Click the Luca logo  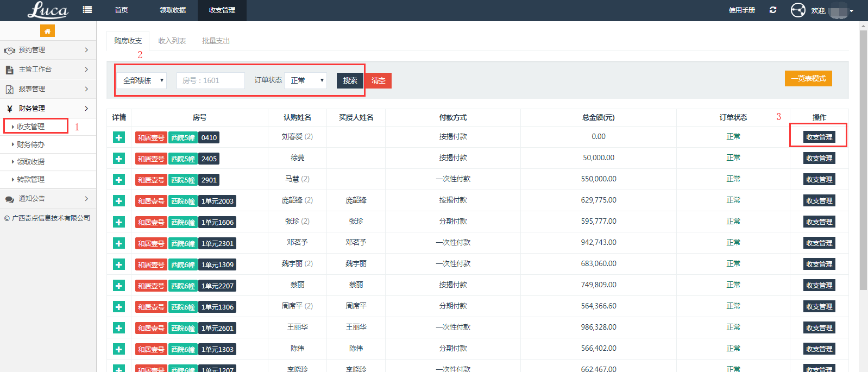pyautogui.click(x=48, y=10)
